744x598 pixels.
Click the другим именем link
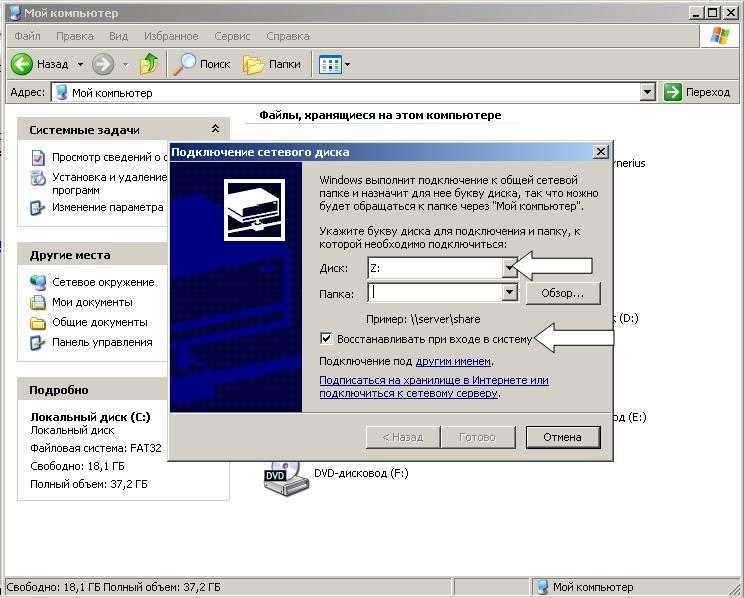click(453, 361)
